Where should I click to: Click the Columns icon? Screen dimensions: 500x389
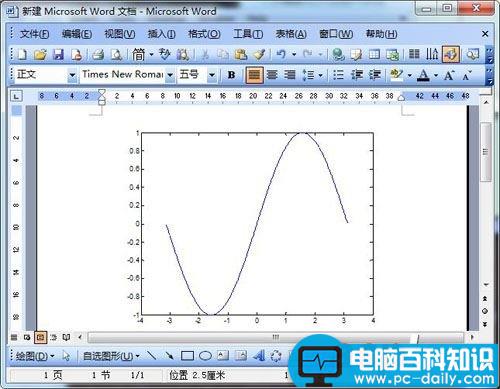(414, 54)
